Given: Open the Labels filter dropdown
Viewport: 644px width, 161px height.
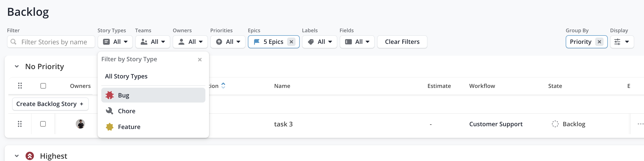Looking at the screenshot, I should coord(319,42).
